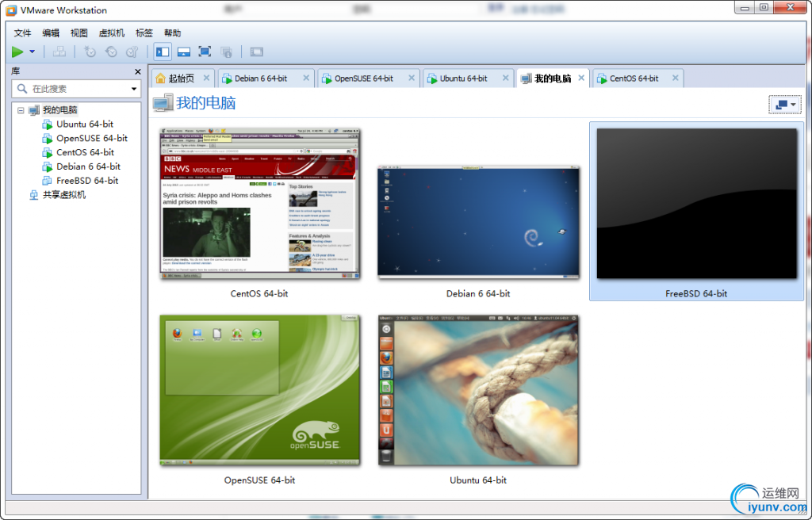This screenshot has width=812, height=520.
Task: Close the 我的电脑 tab
Action: click(x=581, y=78)
